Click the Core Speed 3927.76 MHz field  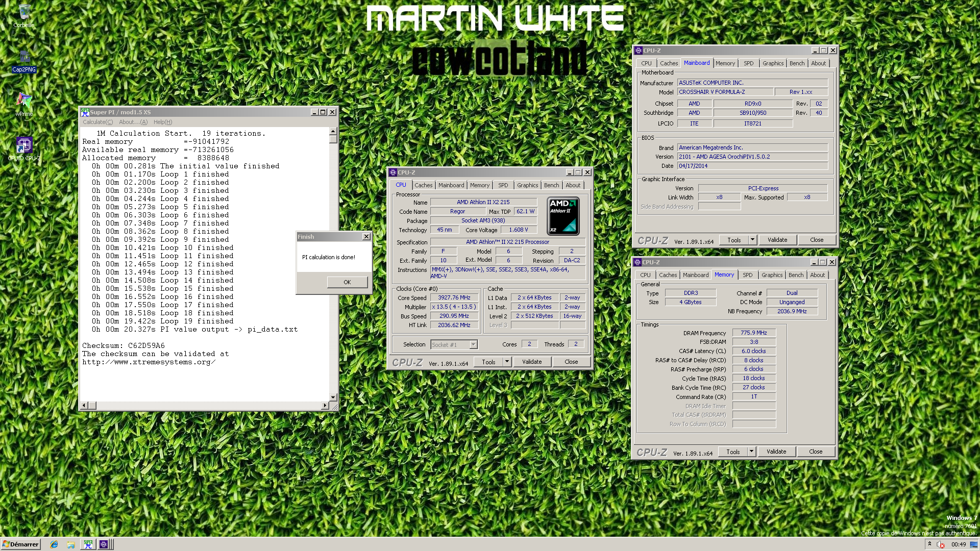[454, 298]
